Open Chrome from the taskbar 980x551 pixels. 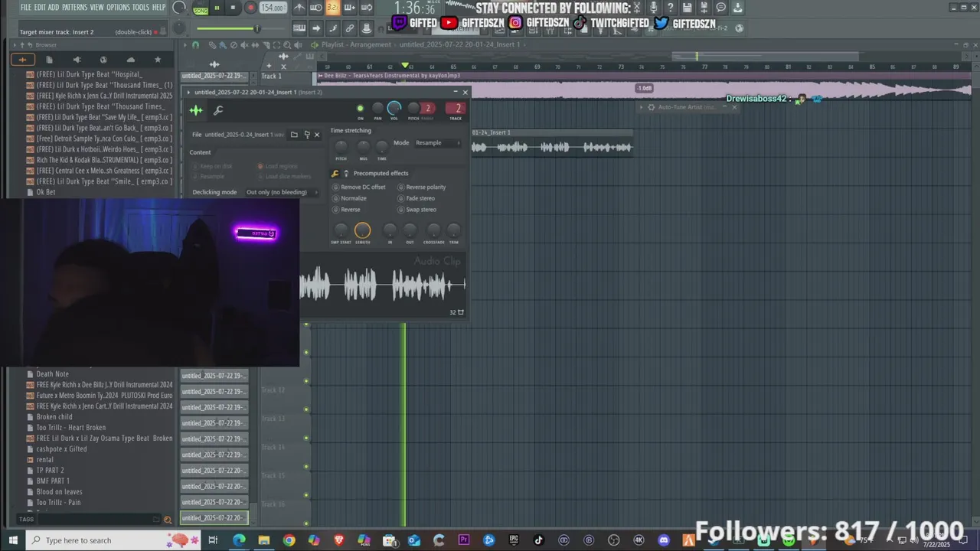[289, 540]
